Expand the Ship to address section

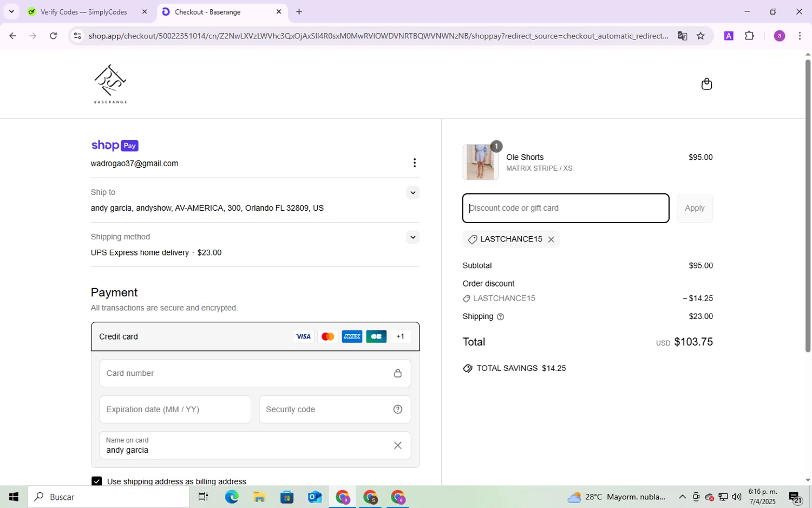pos(413,193)
